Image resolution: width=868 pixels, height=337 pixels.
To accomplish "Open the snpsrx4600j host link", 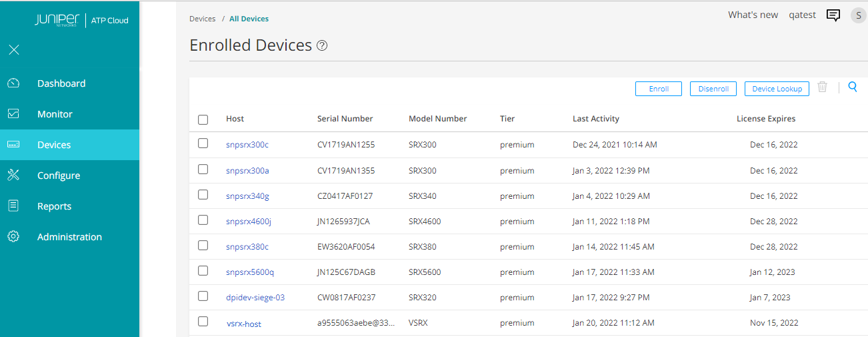I will click(248, 222).
